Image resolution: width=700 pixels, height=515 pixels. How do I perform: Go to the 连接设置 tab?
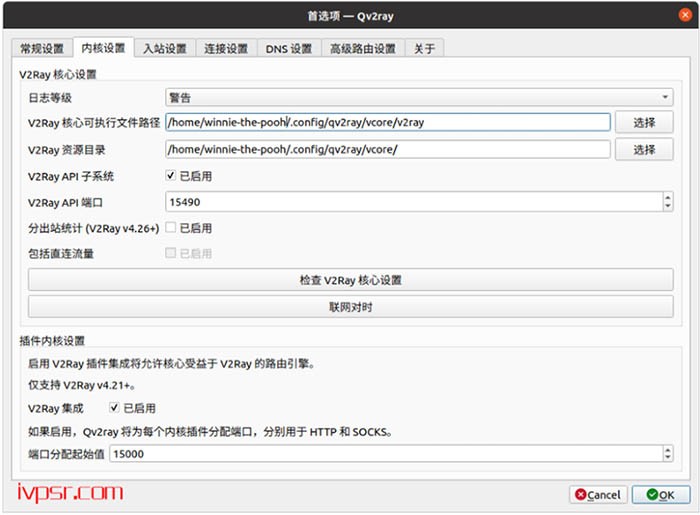(x=226, y=48)
